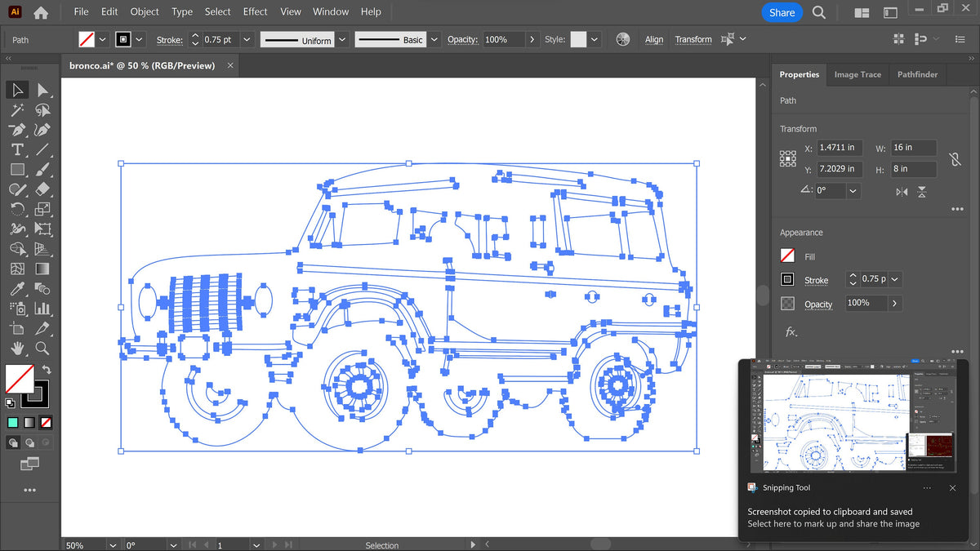Select the Artboard tool

click(x=17, y=328)
